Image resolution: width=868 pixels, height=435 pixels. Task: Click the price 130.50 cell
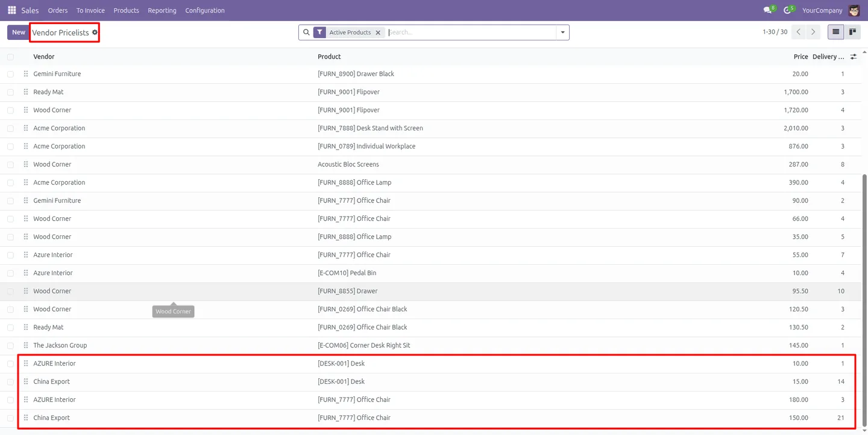coord(798,327)
